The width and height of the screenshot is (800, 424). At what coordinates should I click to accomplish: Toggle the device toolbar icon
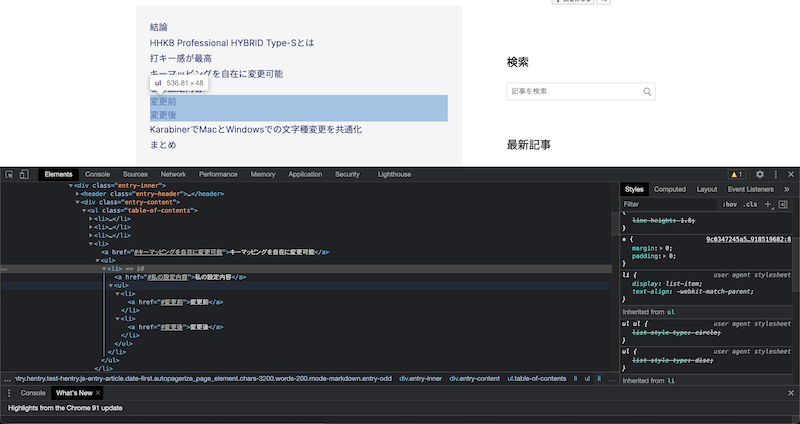[24, 174]
